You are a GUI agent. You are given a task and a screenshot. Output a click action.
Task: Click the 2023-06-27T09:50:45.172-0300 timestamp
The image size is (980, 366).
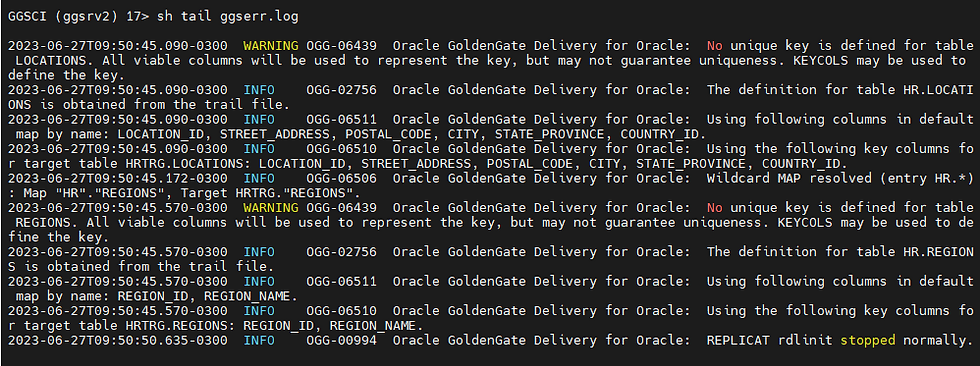tap(118, 178)
